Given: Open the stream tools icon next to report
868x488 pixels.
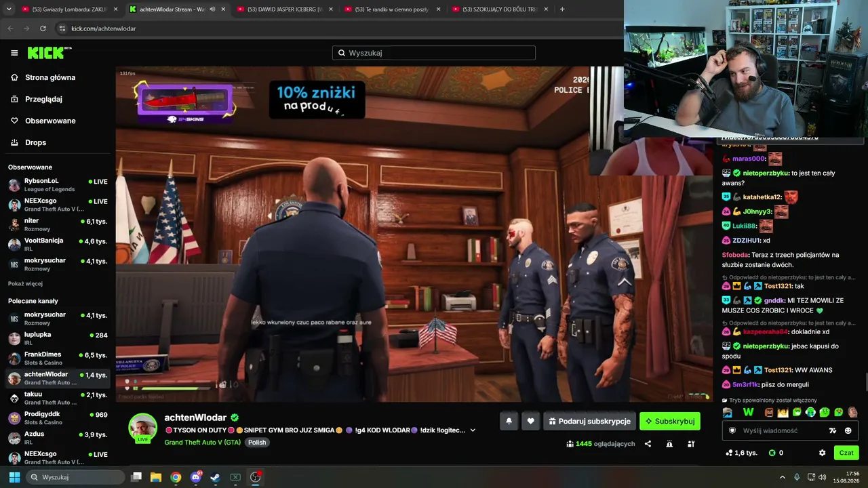Looking at the screenshot, I should click(691, 444).
